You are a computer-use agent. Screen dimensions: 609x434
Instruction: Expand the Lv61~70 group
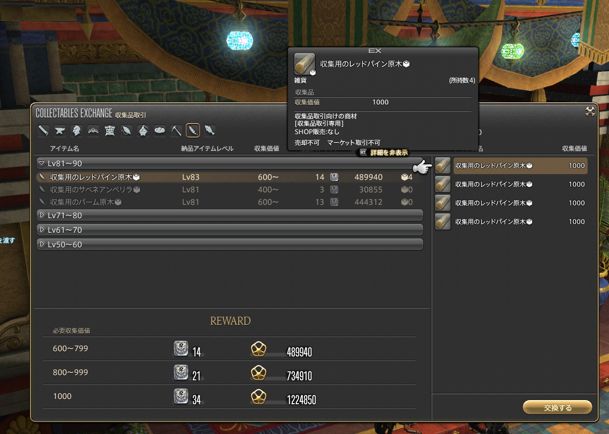point(230,230)
